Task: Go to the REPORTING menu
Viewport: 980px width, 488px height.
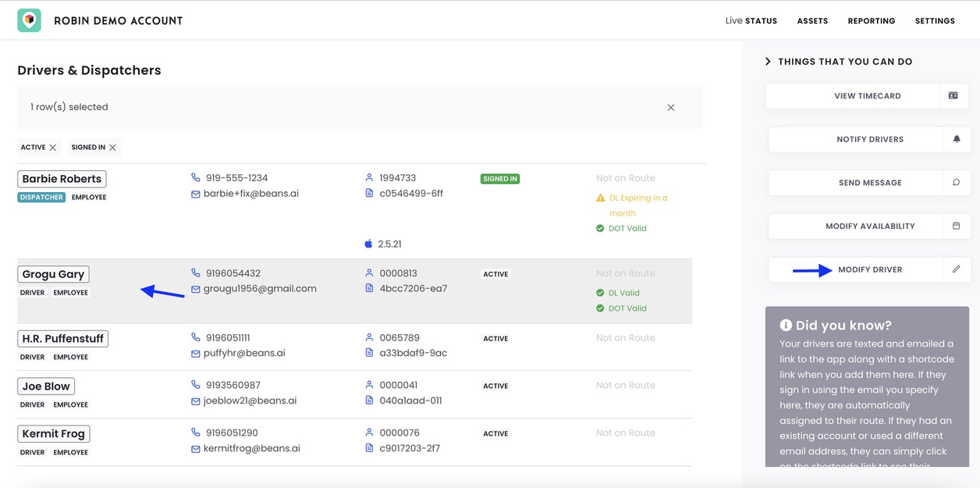Action: point(872,21)
